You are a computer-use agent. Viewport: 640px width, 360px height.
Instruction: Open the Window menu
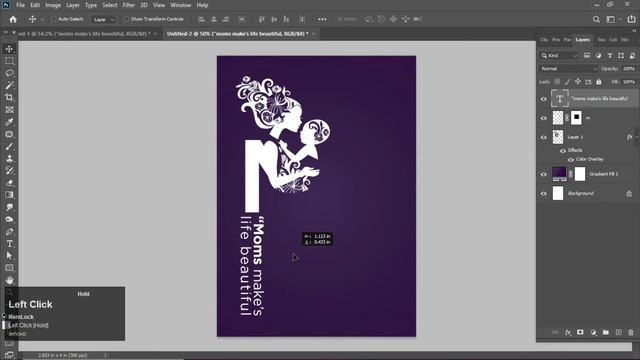(180, 5)
